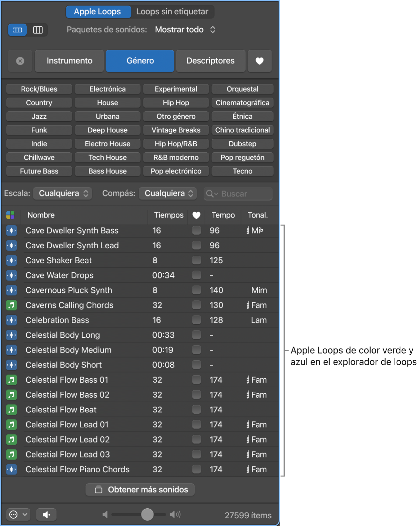420x527 pixels.
Task: Switch to Loops sin etiquetar tab
Action: [172, 12]
